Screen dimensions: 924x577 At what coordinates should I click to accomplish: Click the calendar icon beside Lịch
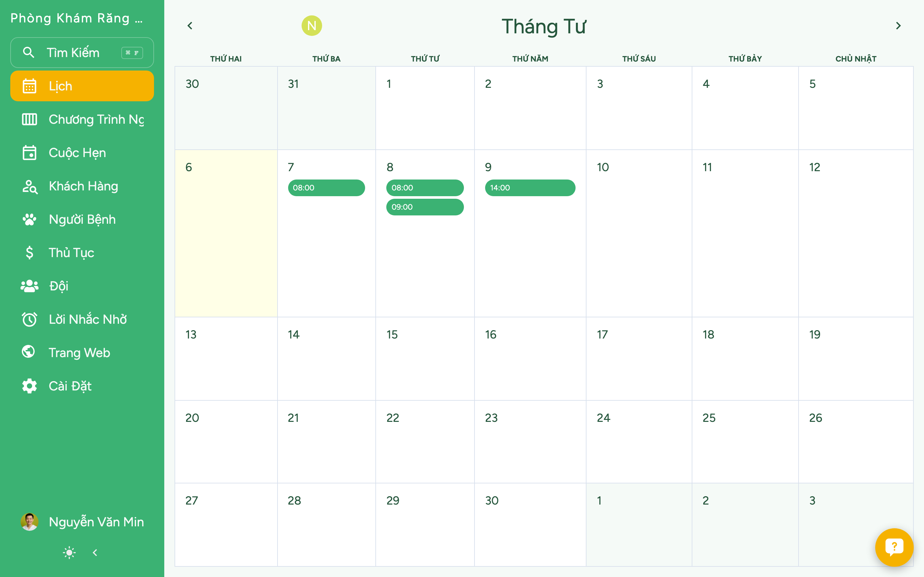(30, 86)
